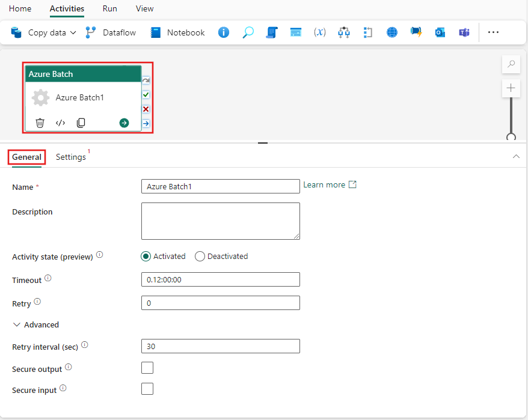The image size is (528, 420).
Task: Open the Outlook activity icon
Action: click(x=440, y=32)
